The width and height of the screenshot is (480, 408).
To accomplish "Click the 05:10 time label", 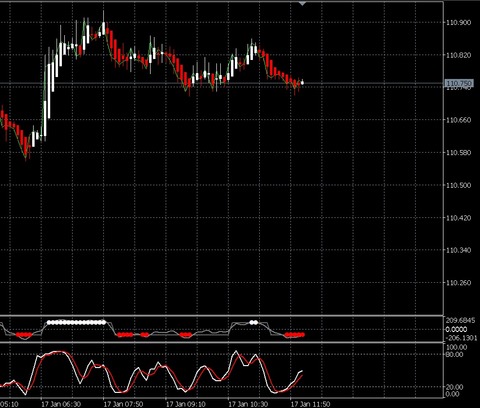I will (x=9, y=404).
